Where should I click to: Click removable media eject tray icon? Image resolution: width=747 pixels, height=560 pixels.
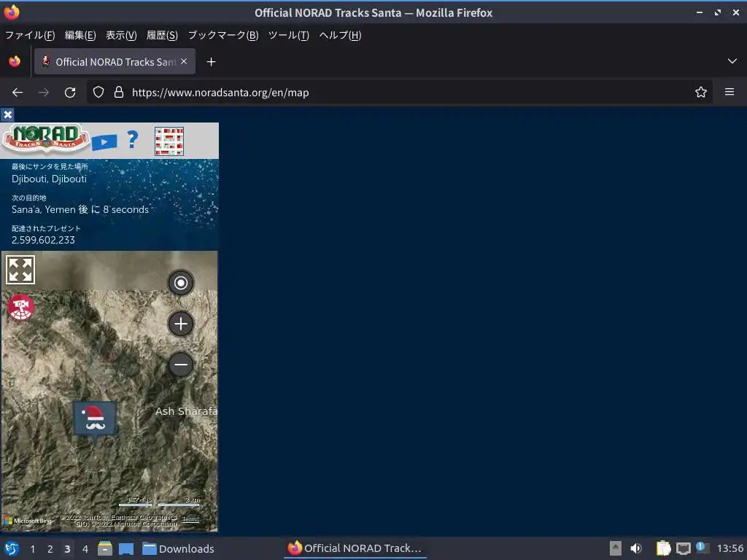tap(616, 548)
